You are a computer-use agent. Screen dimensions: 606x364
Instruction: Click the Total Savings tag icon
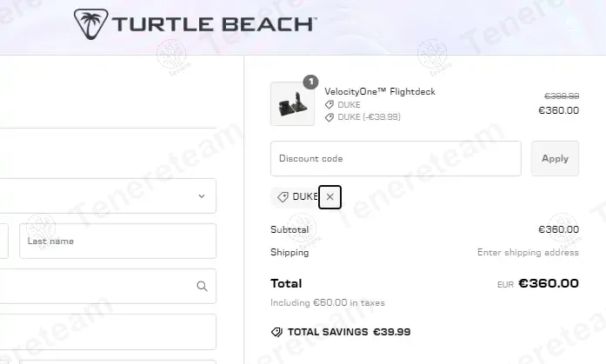tap(276, 332)
